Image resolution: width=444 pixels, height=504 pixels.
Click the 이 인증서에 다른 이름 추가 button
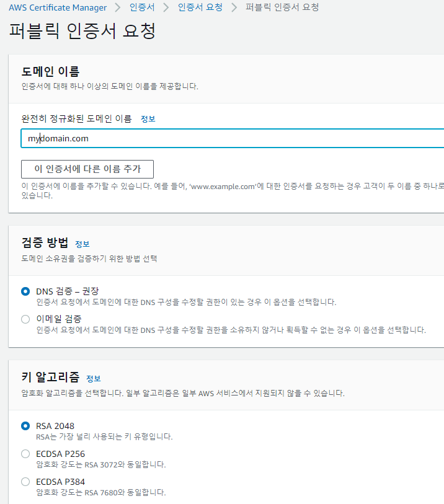[87, 169]
